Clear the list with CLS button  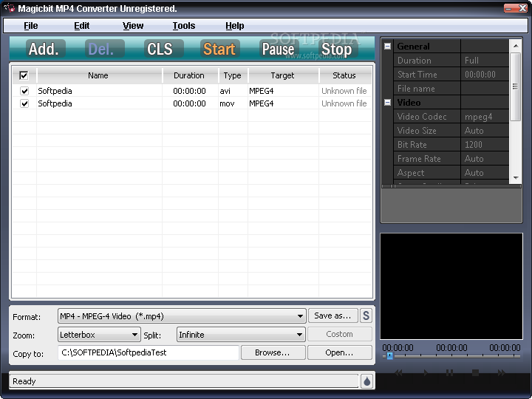[163, 49]
